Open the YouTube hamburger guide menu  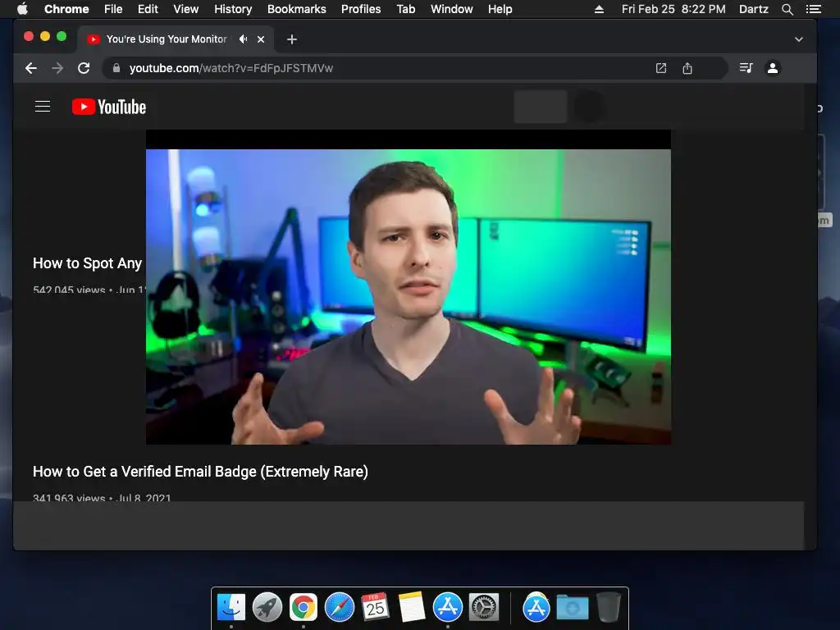43,107
